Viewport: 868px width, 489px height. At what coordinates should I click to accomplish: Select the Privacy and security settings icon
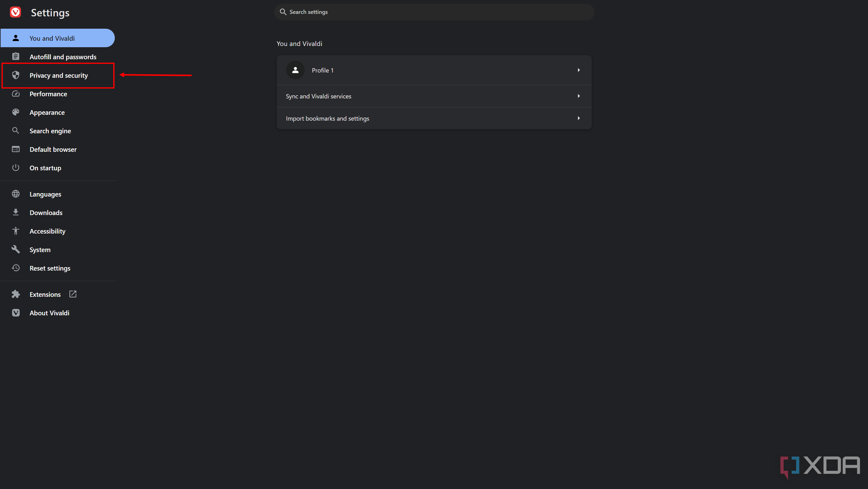(16, 75)
